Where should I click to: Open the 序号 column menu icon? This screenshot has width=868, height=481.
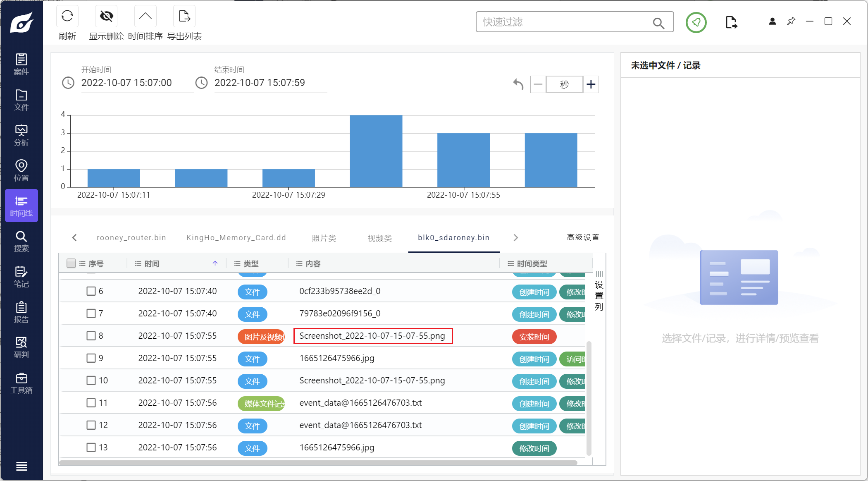pyautogui.click(x=82, y=264)
